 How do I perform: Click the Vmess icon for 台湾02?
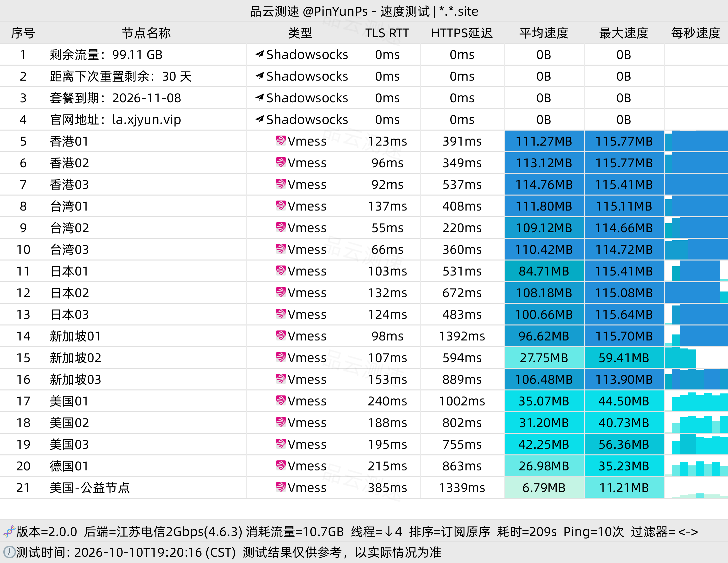click(x=281, y=227)
